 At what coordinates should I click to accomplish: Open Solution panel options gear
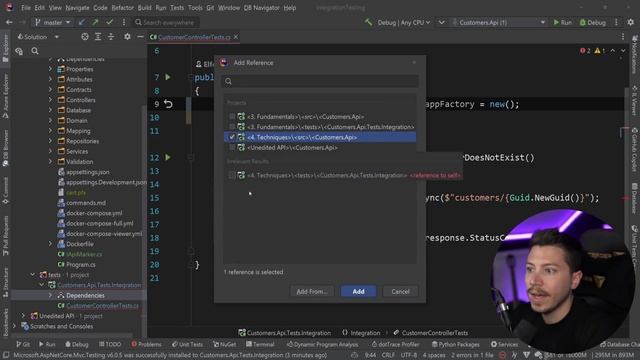[127, 37]
